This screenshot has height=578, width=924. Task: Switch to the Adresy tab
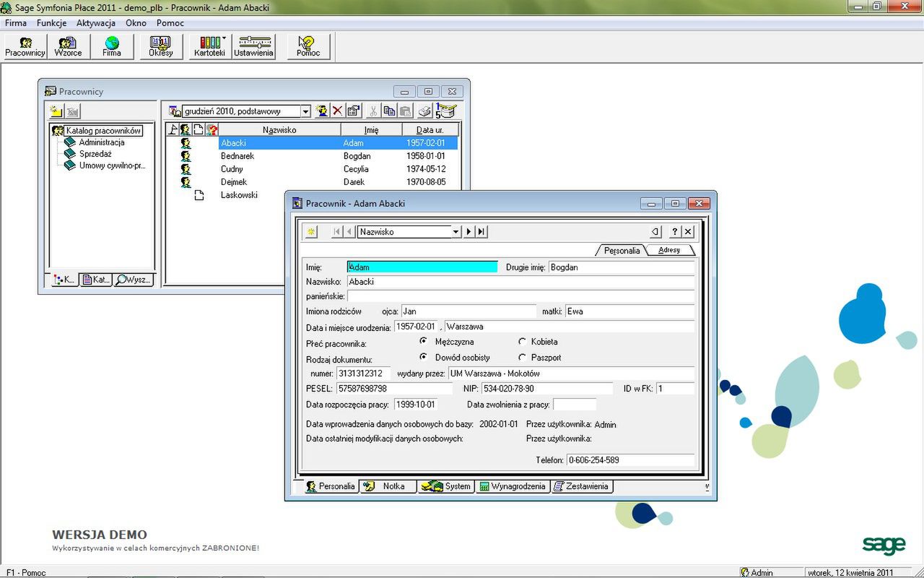pyautogui.click(x=669, y=250)
